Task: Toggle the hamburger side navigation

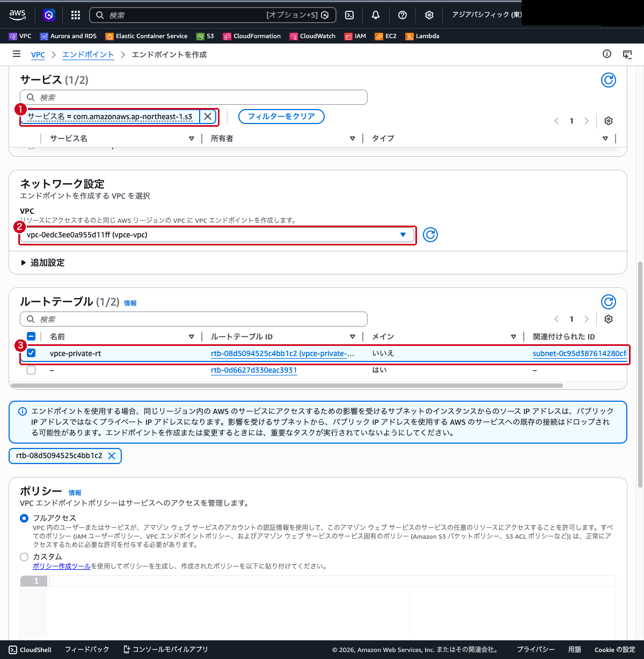Action: click(17, 54)
